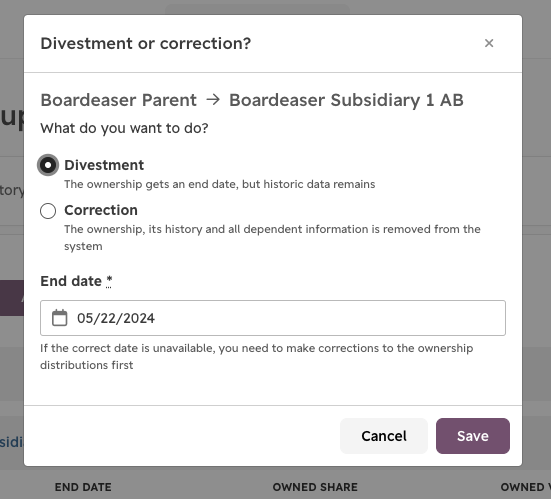Image resolution: width=551 pixels, height=499 pixels.
Task: Click the Correction option label
Action: point(101,210)
